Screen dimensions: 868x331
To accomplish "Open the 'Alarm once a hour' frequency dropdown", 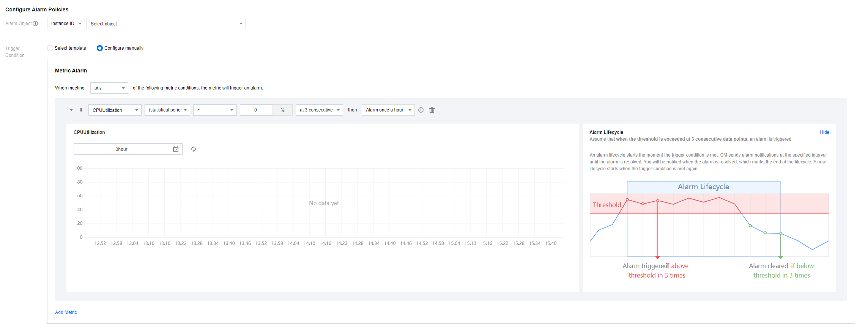I will pos(388,110).
